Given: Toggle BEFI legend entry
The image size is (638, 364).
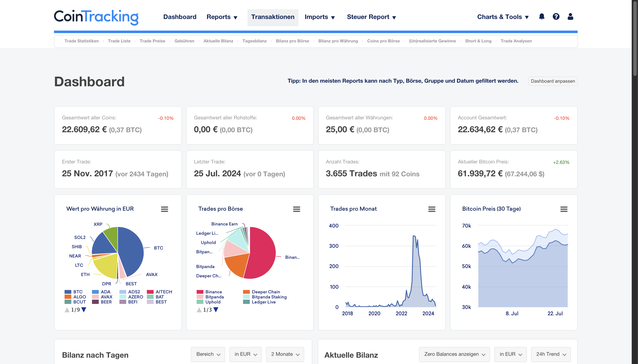Looking at the screenshot, I should pos(128,302).
